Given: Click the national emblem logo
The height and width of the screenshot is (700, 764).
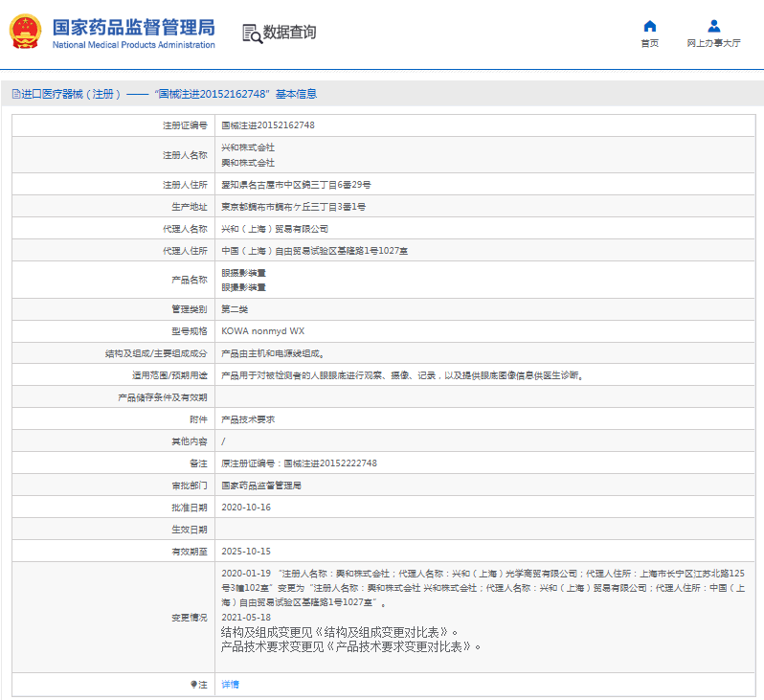Looking at the screenshot, I should pyautogui.click(x=26, y=33).
